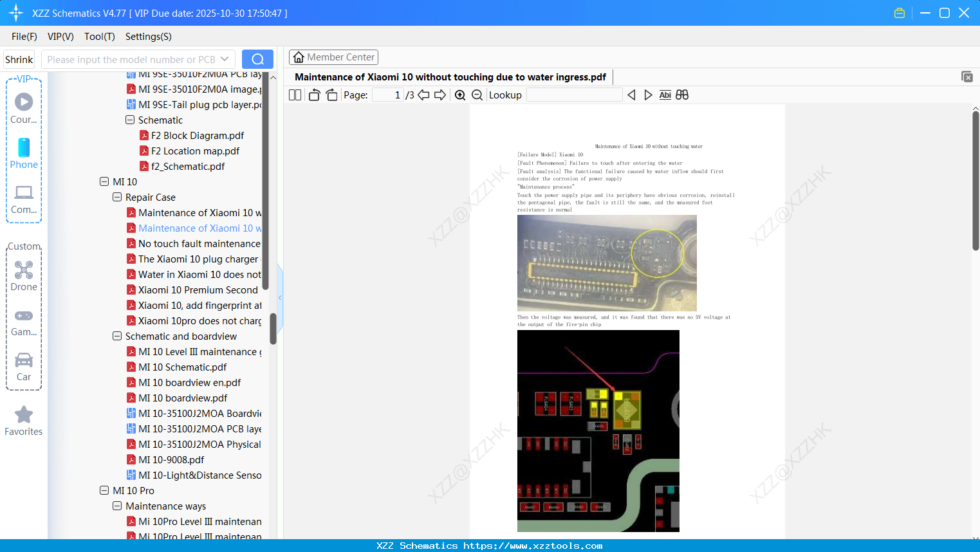This screenshot has height=552, width=980.
Task: Select the Phone category
Action: (24, 153)
